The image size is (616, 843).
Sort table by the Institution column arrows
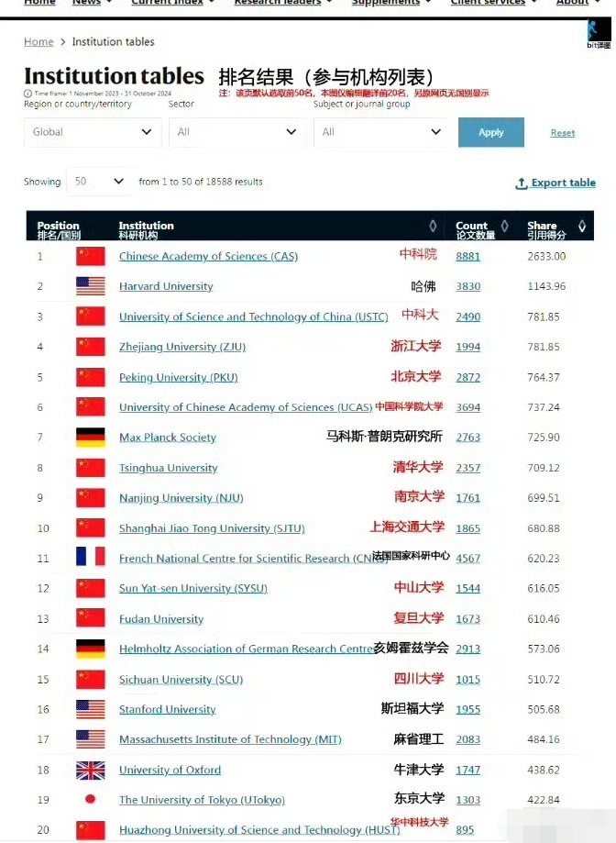pos(433,227)
